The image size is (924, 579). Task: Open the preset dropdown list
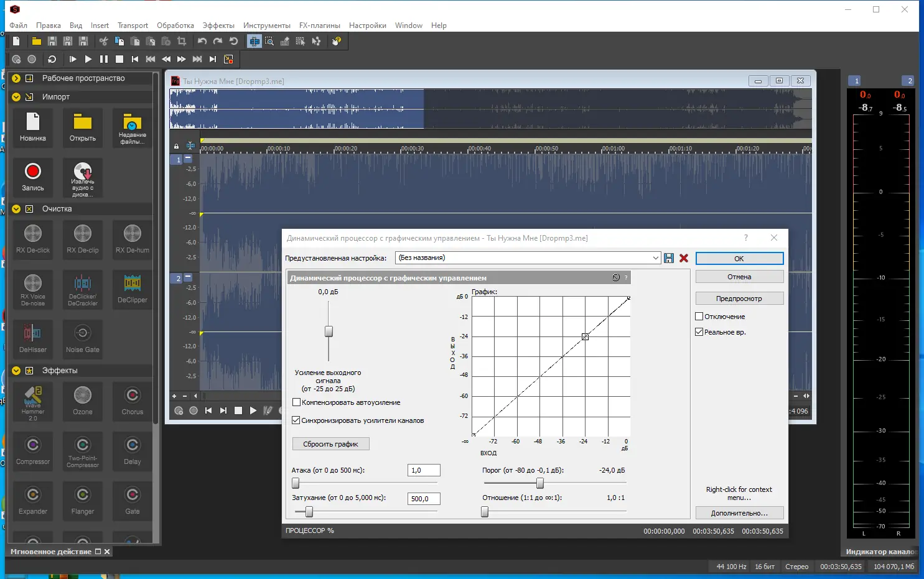pos(655,258)
